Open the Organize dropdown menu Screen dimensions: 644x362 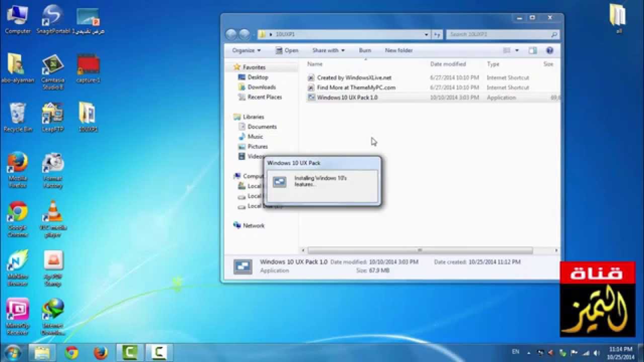246,50
